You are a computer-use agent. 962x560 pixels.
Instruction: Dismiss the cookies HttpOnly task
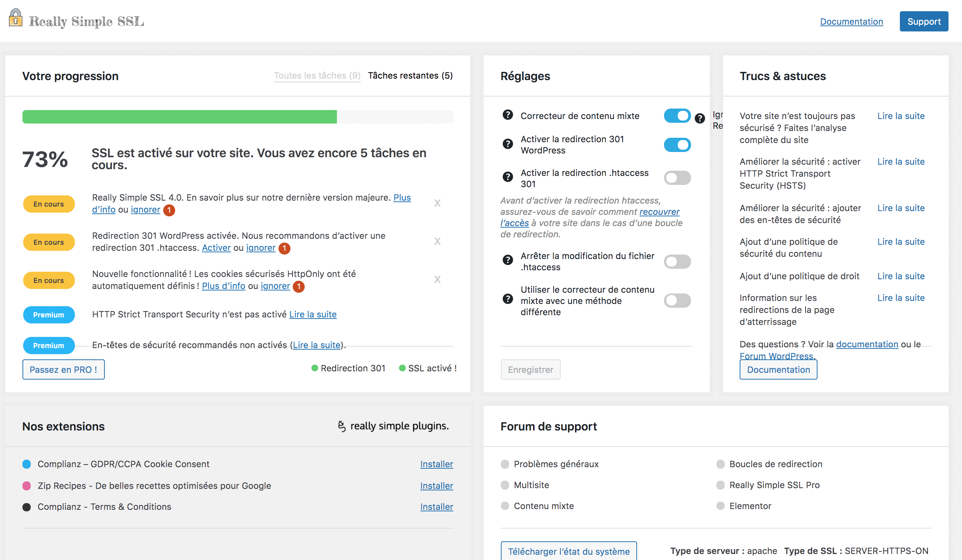coord(438,279)
